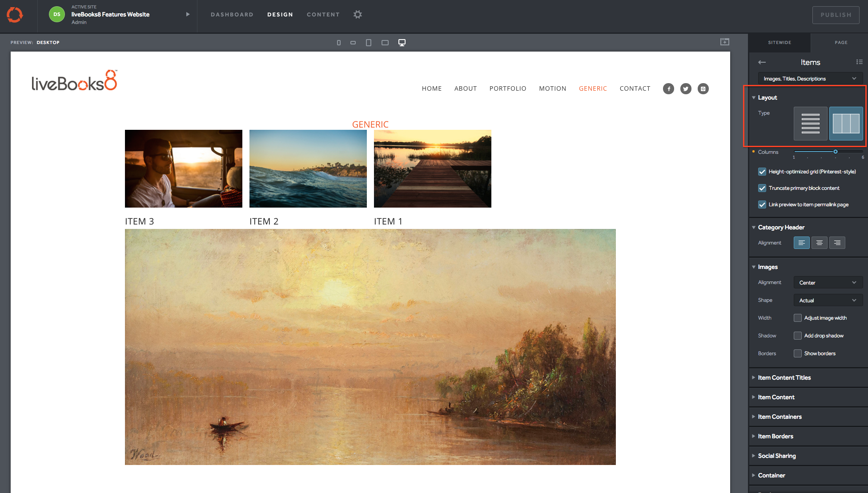Viewport: 868px width, 493px height.
Task: Toggle Truncate primary block content checkbox
Action: [x=762, y=188]
